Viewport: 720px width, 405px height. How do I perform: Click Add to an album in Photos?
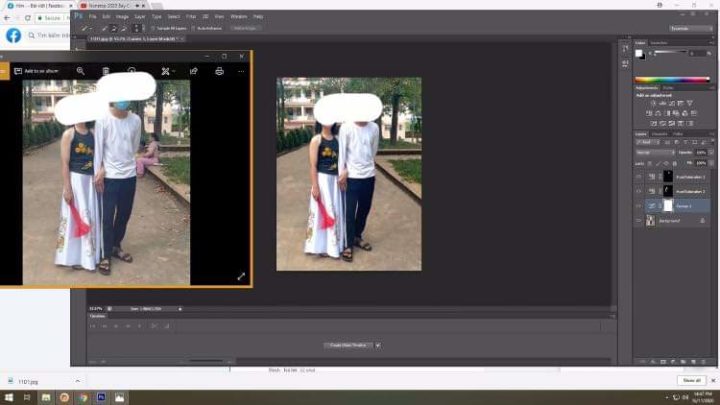(36, 71)
